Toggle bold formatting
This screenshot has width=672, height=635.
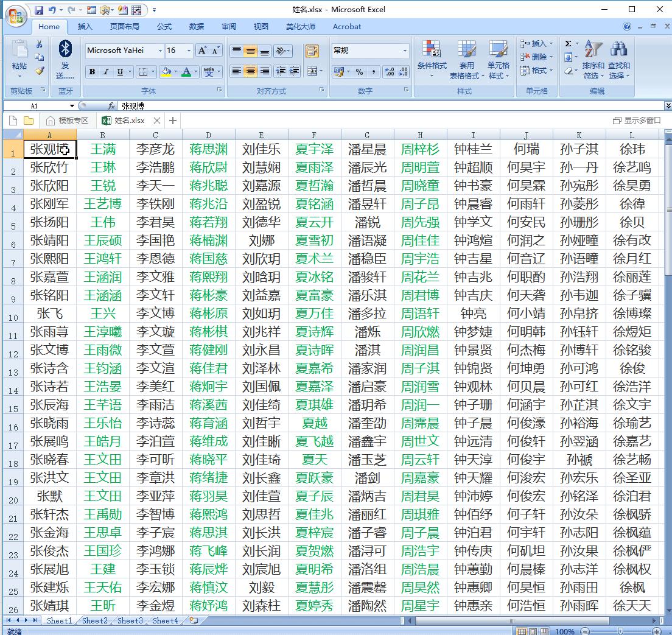point(92,72)
